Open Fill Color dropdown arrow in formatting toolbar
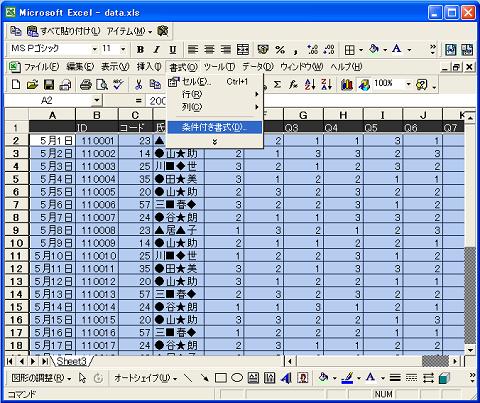Screen dimensions: 480x403 tap(385, 50)
